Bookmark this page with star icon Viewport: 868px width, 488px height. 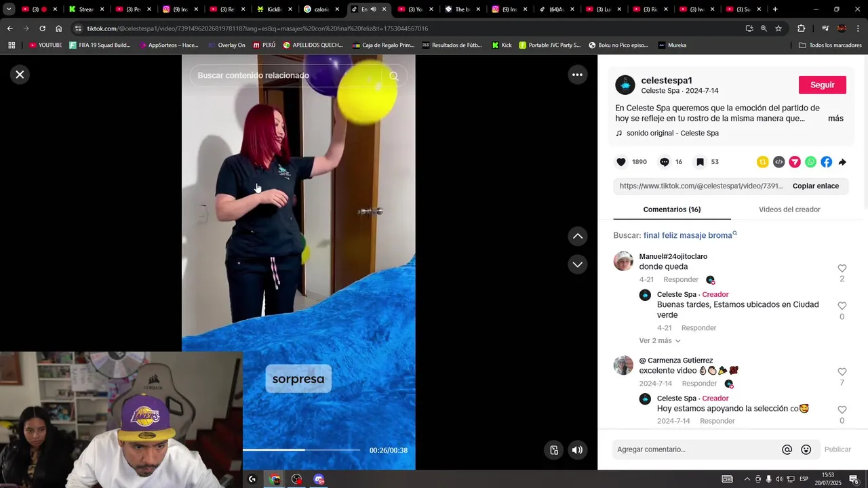click(778, 28)
